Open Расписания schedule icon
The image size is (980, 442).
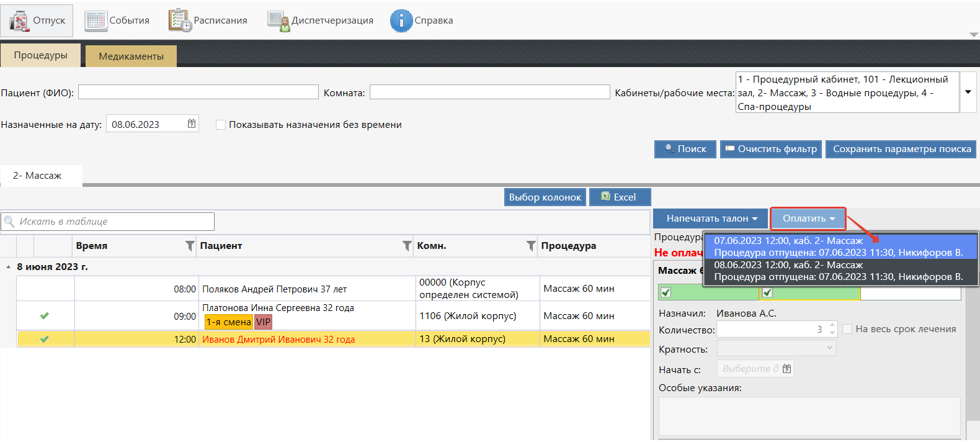point(180,20)
